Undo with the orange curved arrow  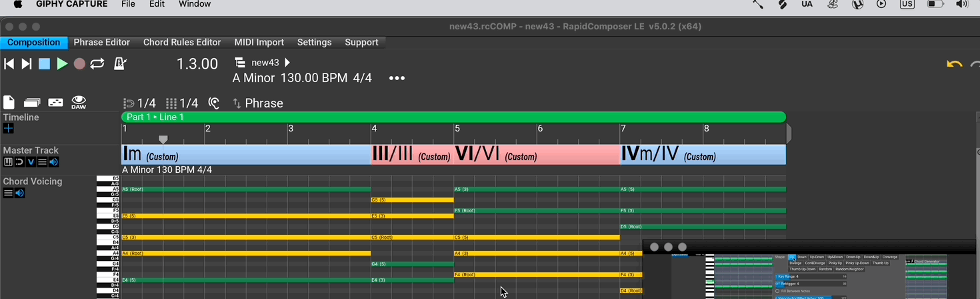(x=955, y=65)
